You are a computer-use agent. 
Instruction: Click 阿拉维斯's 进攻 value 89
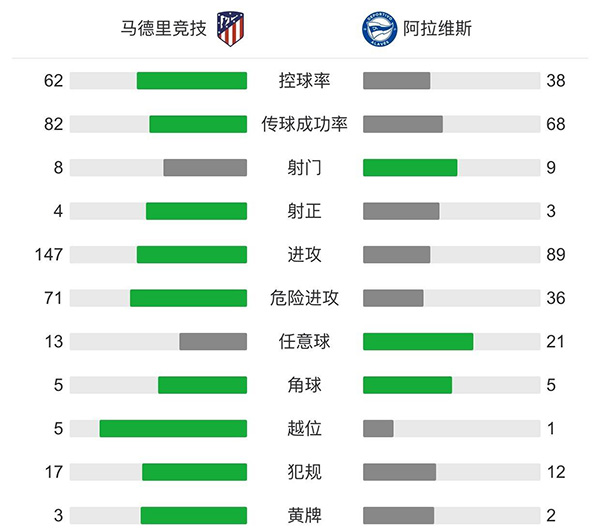[x=555, y=255]
